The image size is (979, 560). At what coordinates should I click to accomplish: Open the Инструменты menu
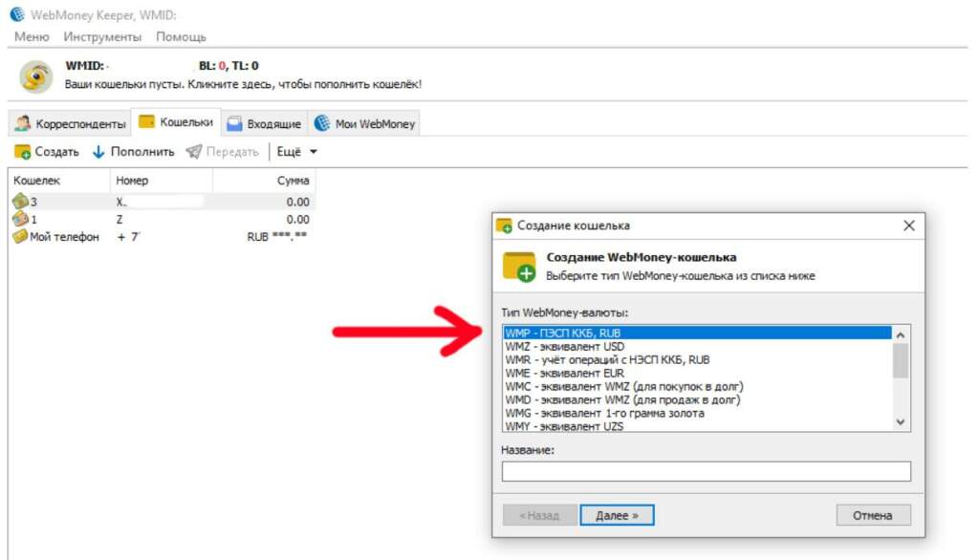coord(102,36)
